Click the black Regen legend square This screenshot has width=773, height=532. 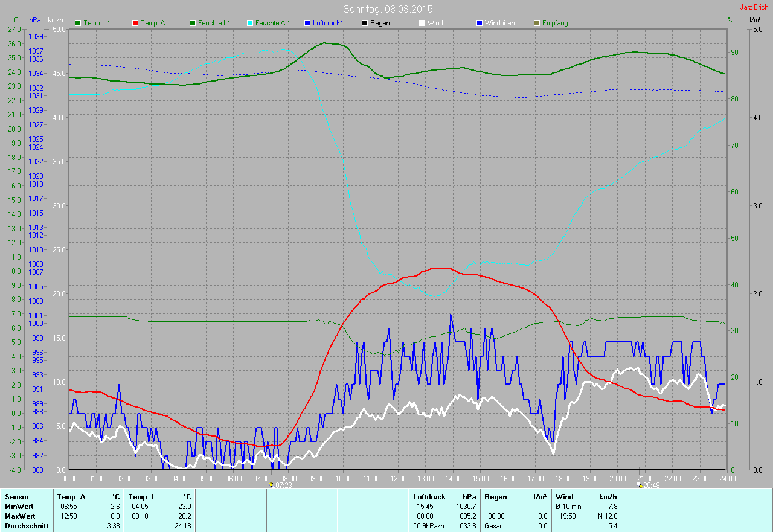[x=364, y=23]
